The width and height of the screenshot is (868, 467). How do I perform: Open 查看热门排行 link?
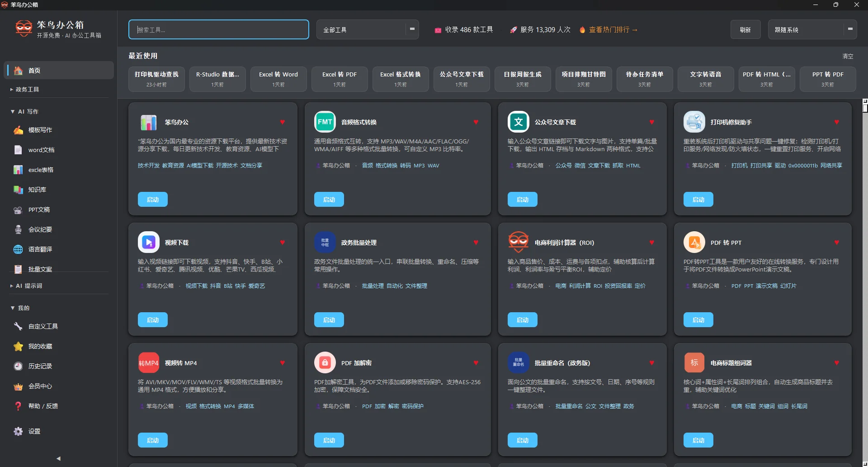[613, 29]
